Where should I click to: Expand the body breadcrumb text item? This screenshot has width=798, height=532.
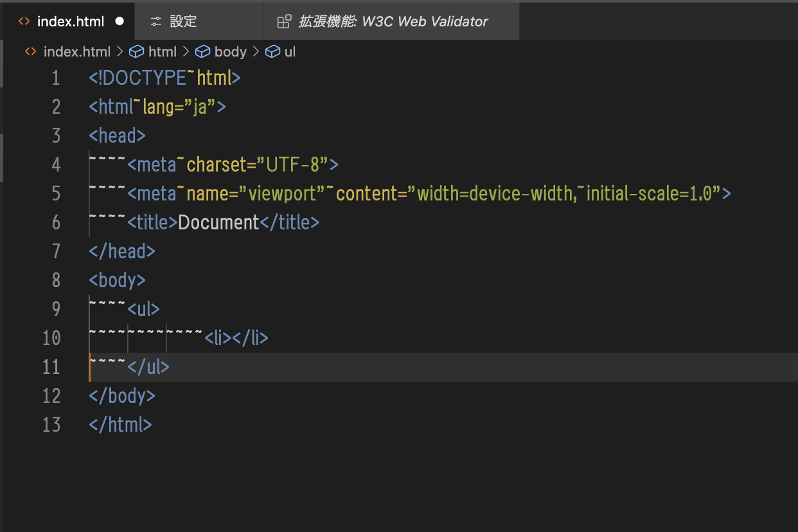point(230,51)
